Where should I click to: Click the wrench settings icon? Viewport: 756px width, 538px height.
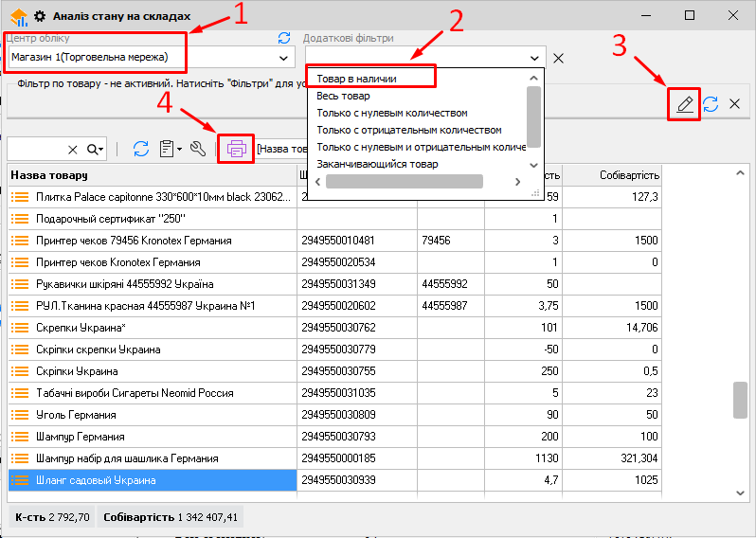coord(198,149)
